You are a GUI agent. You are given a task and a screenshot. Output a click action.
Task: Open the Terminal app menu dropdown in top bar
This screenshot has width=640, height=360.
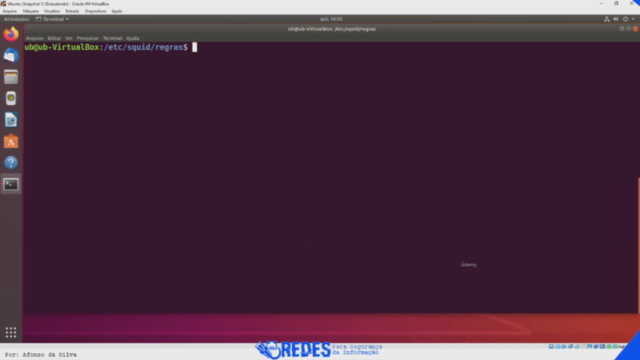(x=52, y=19)
